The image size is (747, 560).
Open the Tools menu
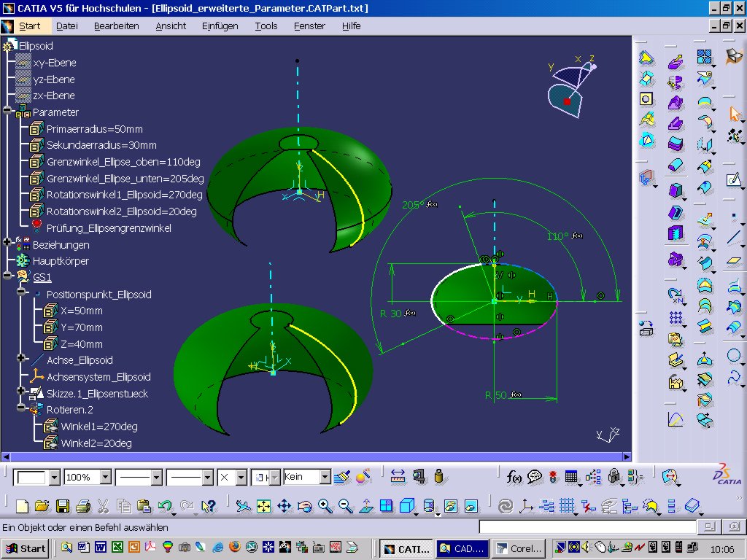[x=266, y=26]
